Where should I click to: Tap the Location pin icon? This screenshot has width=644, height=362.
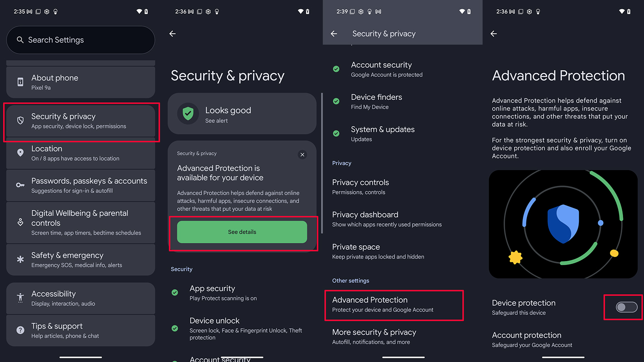20,153
